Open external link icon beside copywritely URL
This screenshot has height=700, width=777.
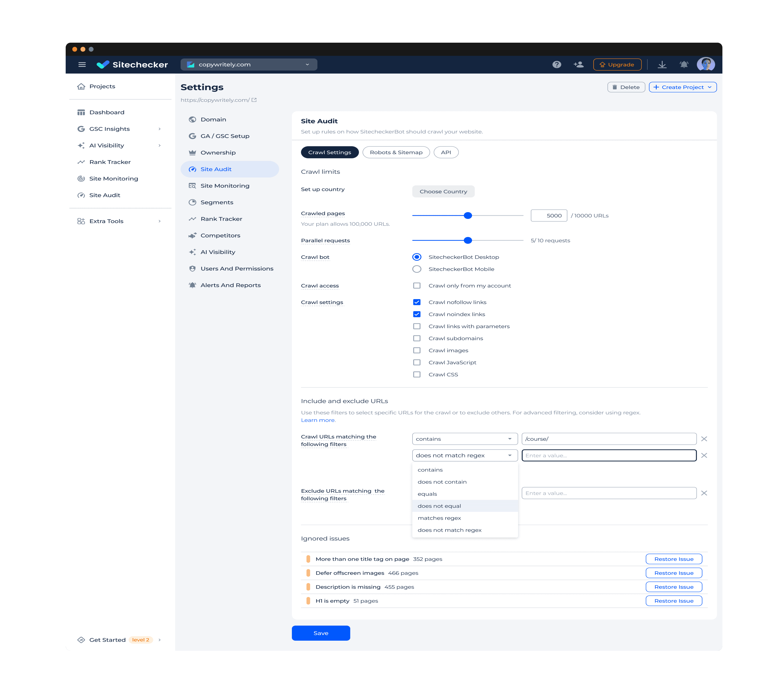pos(254,100)
